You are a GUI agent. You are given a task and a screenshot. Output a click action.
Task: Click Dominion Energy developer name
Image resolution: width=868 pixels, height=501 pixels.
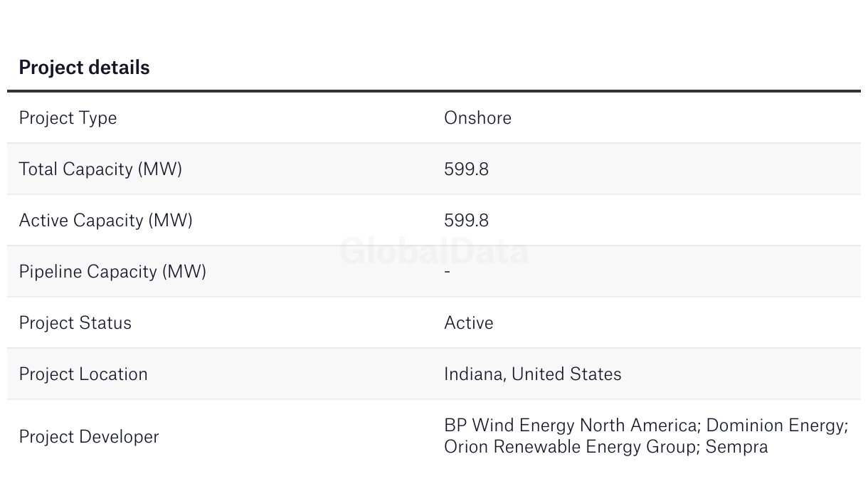pyautogui.click(x=777, y=426)
